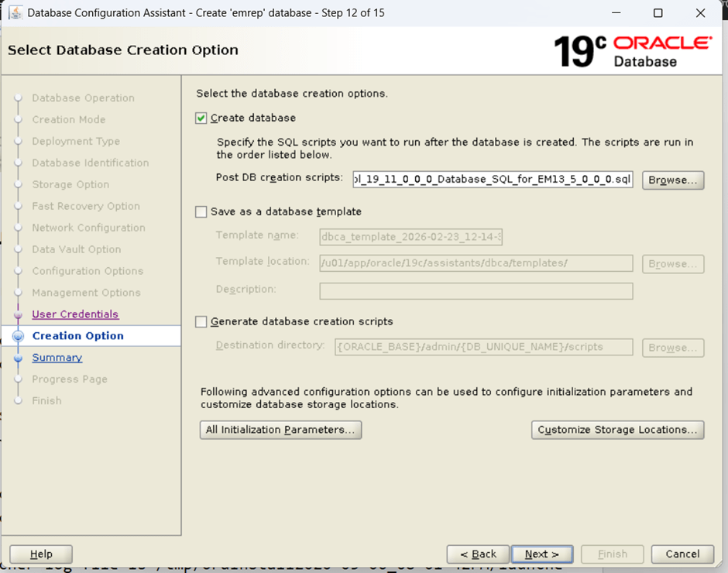Minimize the Database Configuration Assistant window
This screenshot has width=728, height=573.
[616, 13]
